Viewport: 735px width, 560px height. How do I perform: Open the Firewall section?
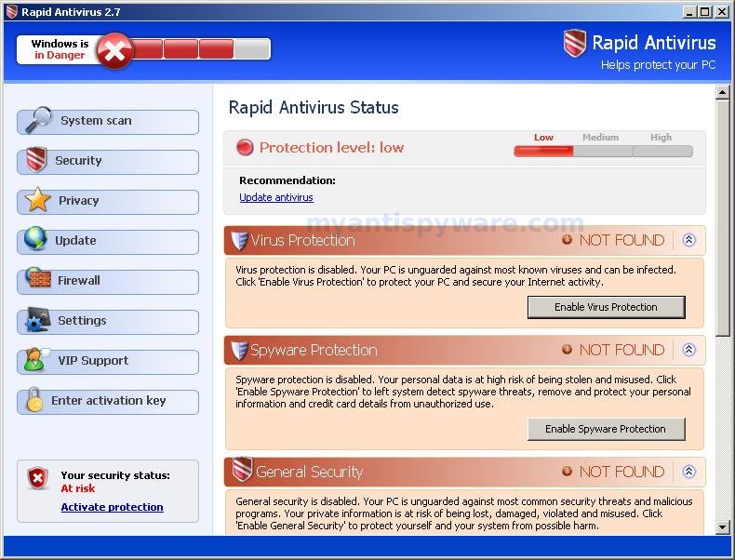108,282
